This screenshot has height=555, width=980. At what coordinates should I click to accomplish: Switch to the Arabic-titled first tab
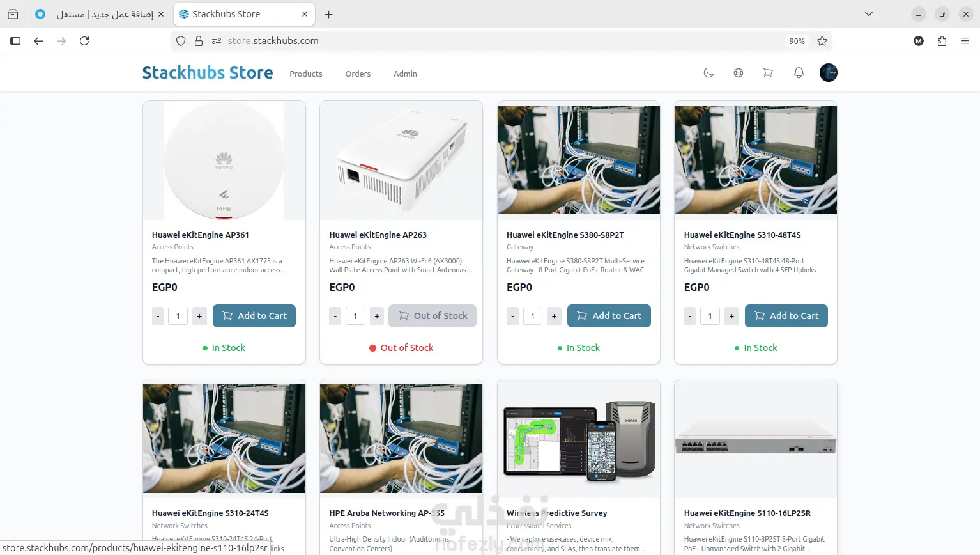pos(100,14)
